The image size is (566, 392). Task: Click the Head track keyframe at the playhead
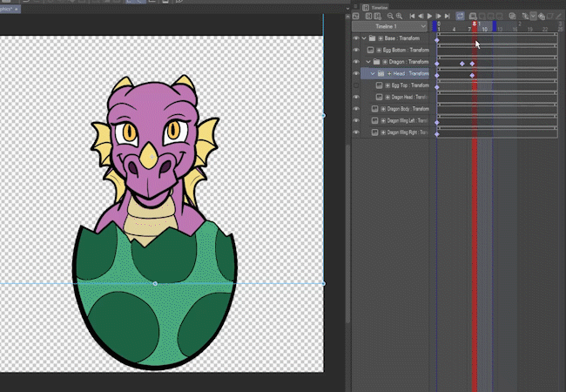[x=472, y=75]
